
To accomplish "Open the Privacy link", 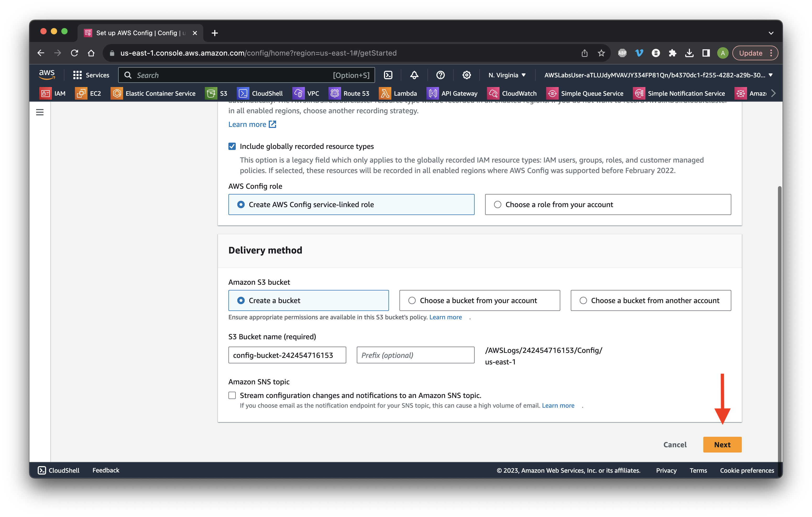I will click(666, 470).
